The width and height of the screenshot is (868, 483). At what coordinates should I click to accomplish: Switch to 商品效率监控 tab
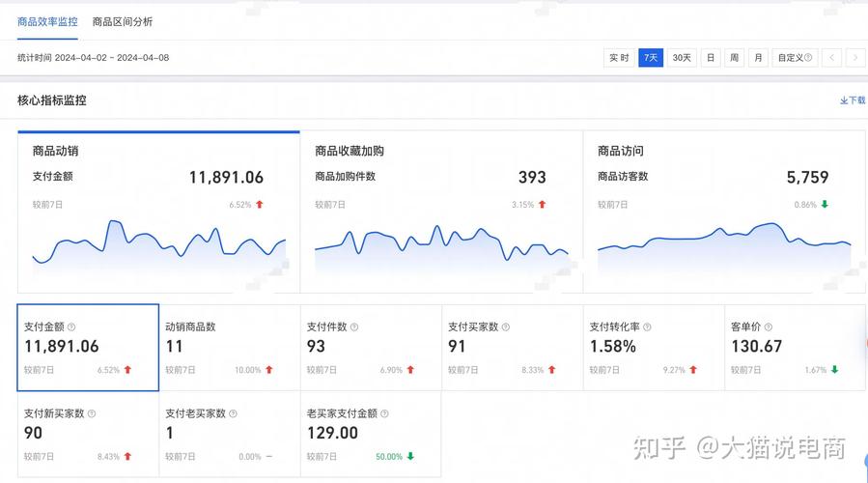pyautogui.click(x=47, y=21)
